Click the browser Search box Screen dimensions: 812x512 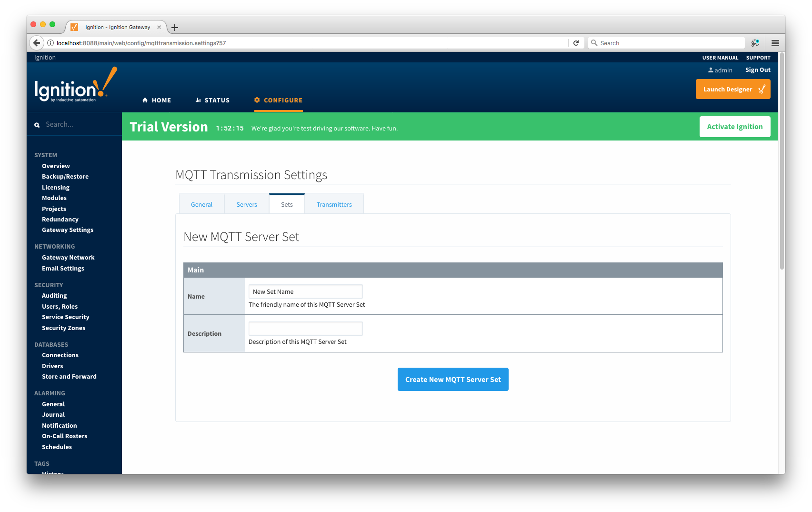coord(667,43)
